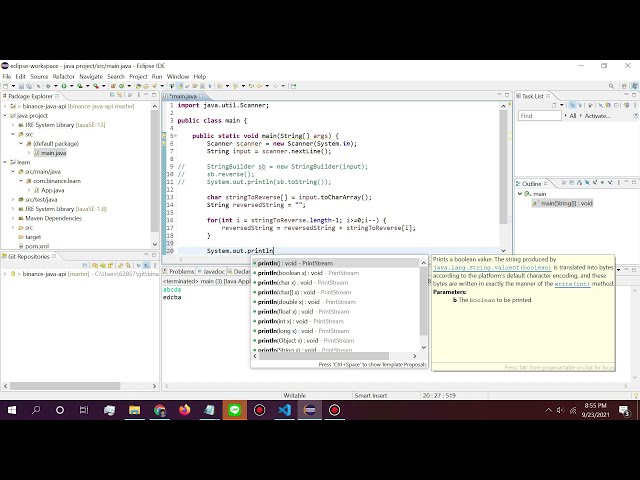Screen dimensions: 640x480
Task: Expand JRE System Library [JavaSE-13]
Action: 13,125
